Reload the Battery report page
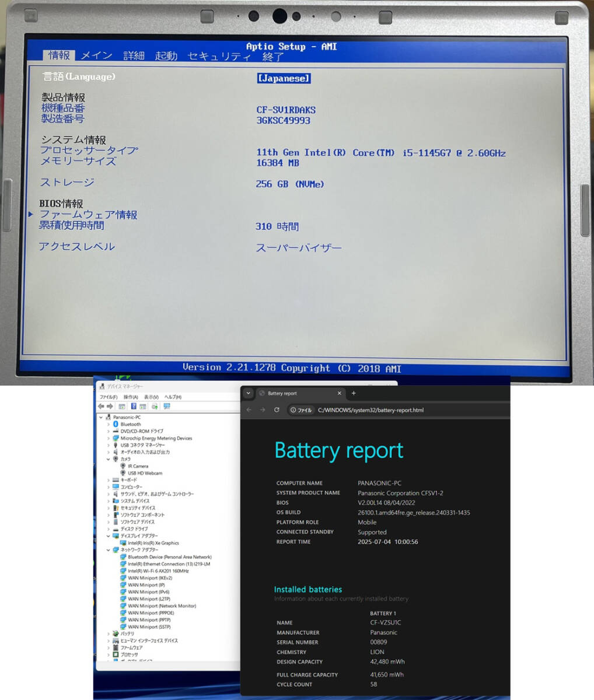Image resolution: width=594 pixels, height=700 pixels. click(277, 410)
